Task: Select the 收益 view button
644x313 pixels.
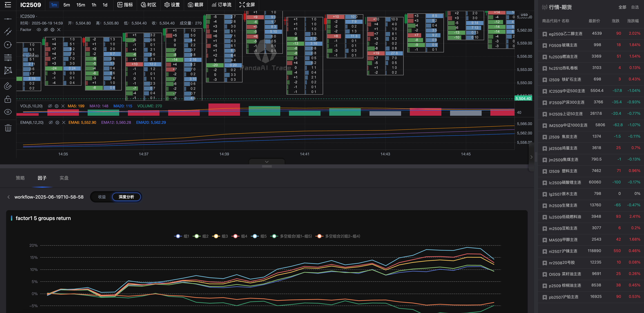Action: pyautogui.click(x=102, y=197)
